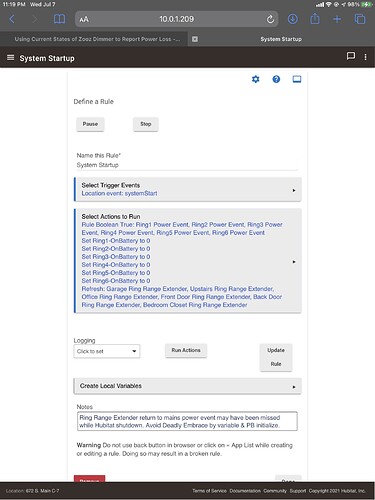Edit the Name this Rule field
This screenshot has width=375, height=500.
187,165
